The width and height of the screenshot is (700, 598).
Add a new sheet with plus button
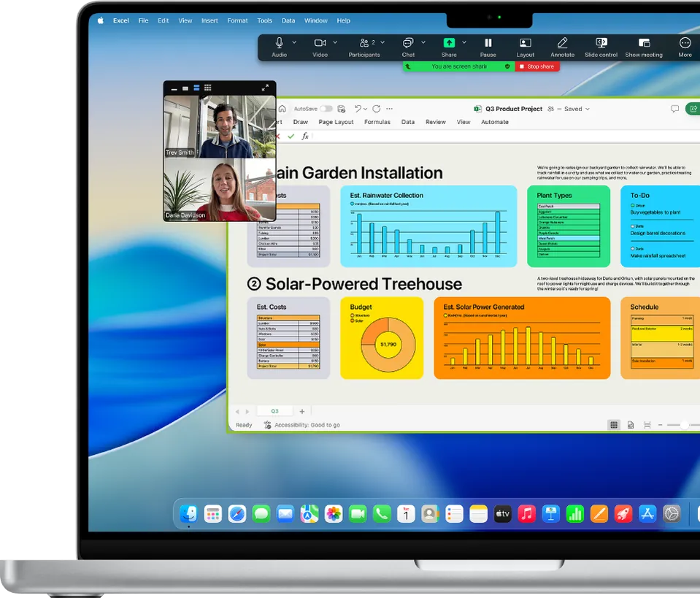tap(302, 411)
